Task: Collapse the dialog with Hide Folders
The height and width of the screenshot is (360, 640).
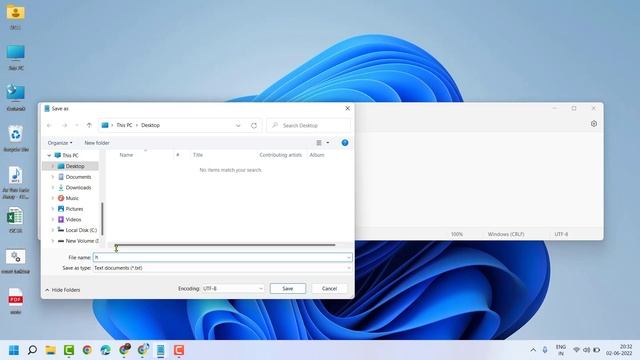Action: pyautogui.click(x=62, y=290)
